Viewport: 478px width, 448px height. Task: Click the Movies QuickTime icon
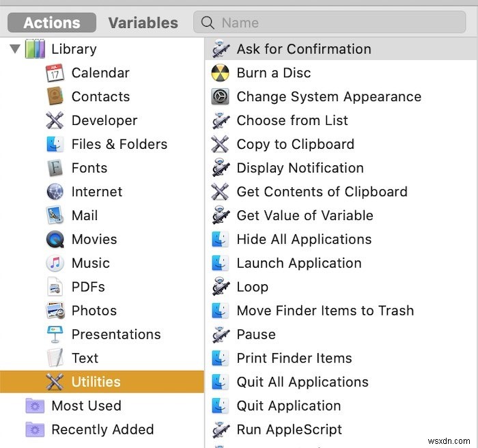coord(55,239)
